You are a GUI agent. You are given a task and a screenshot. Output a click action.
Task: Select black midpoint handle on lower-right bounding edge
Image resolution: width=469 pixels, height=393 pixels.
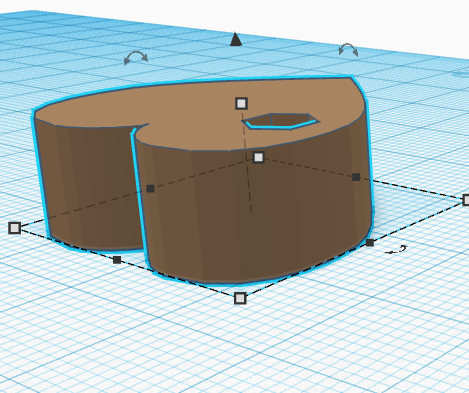(x=370, y=243)
